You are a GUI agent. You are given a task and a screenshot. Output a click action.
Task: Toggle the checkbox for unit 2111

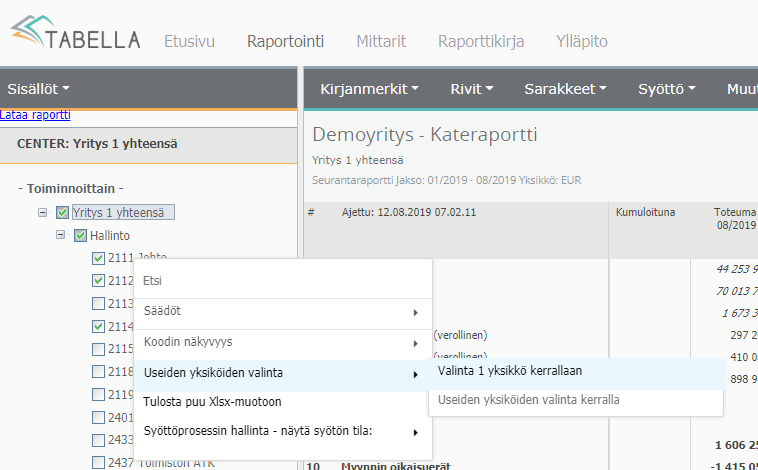pos(98,258)
